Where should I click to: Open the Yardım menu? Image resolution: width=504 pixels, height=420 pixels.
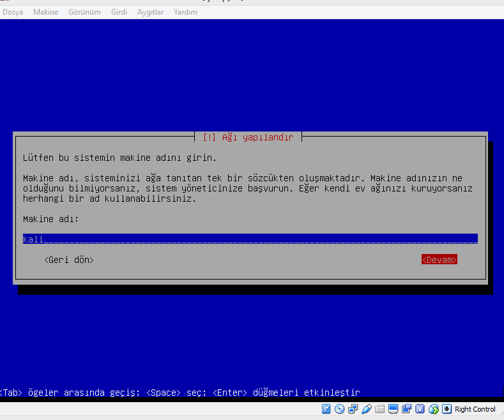185,12
